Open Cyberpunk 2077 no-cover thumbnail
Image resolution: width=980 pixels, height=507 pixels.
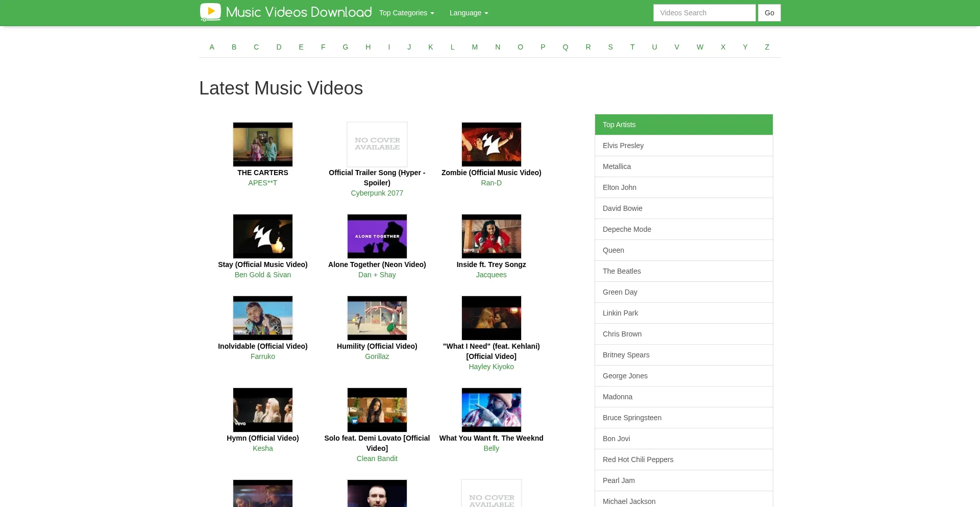click(377, 144)
